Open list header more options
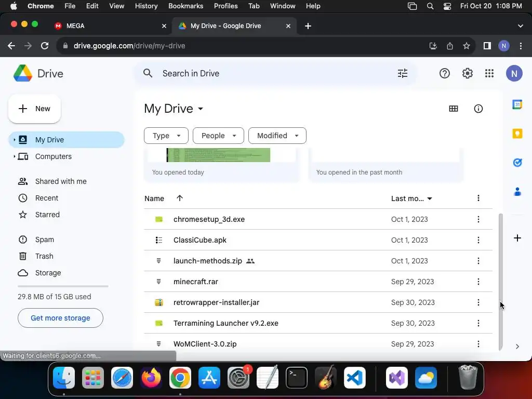The width and height of the screenshot is (532, 399). pyautogui.click(x=478, y=198)
